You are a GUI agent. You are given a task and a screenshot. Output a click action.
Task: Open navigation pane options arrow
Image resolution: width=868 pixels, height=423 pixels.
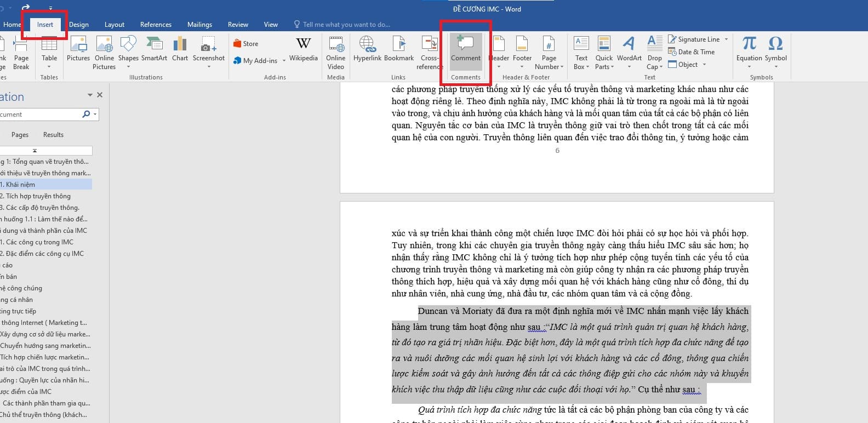(x=90, y=95)
